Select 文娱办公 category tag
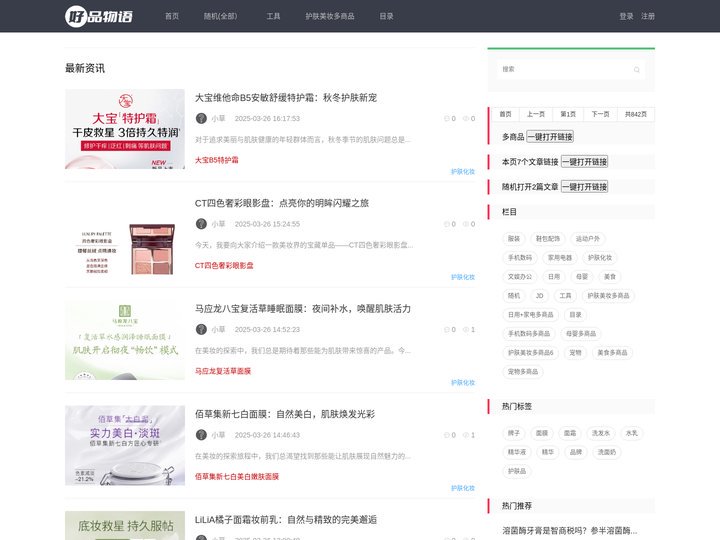Viewport: 720px width, 540px height. (520, 276)
